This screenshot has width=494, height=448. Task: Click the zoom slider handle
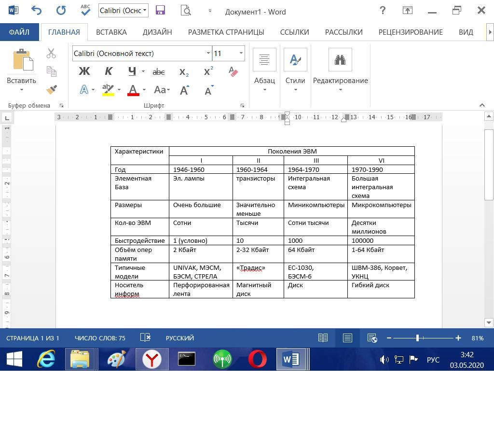tap(417, 338)
